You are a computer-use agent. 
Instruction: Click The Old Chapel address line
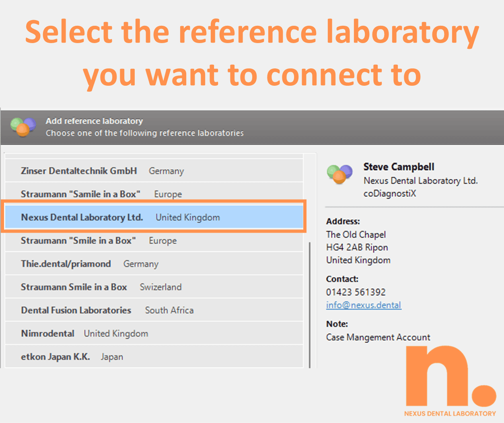tap(356, 235)
